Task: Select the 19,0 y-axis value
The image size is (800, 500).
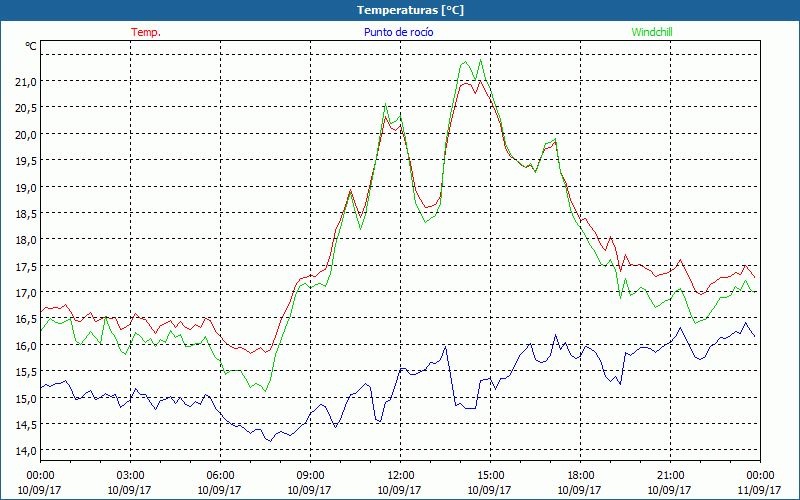Action: 27,187
